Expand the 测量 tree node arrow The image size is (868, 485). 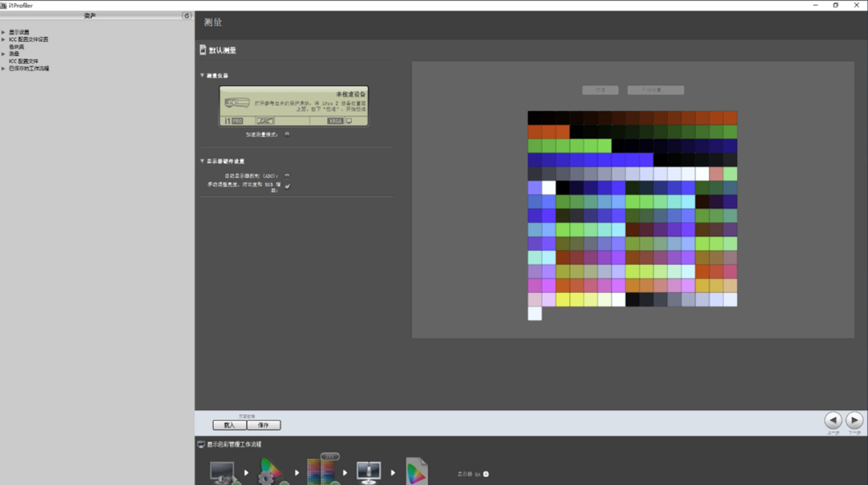(3, 54)
